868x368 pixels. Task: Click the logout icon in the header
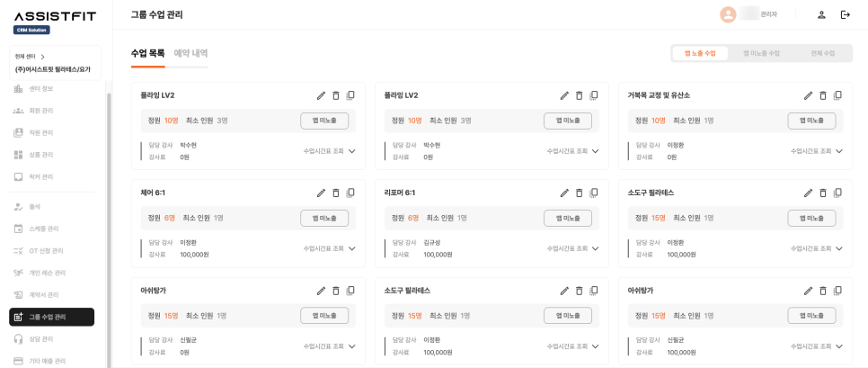[846, 14]
